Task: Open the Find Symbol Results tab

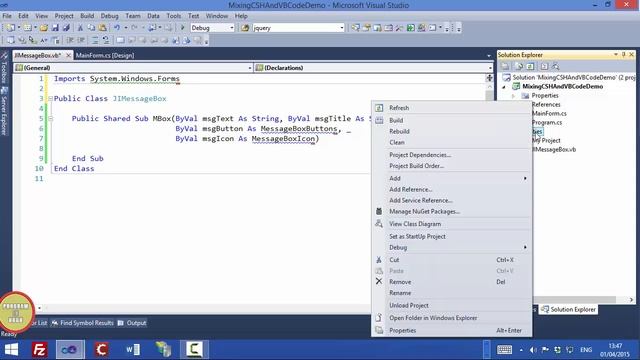Action: [x=83, y=323]
